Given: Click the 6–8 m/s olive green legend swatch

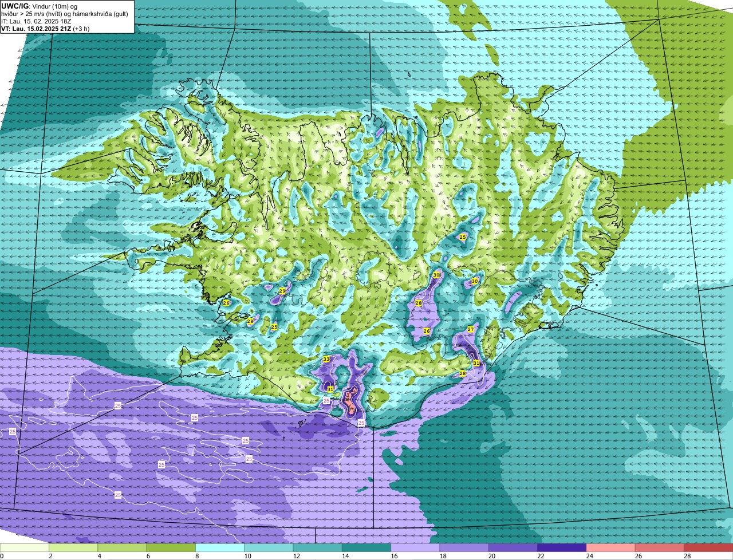Looking at the screenshot, I should point(171,548).
